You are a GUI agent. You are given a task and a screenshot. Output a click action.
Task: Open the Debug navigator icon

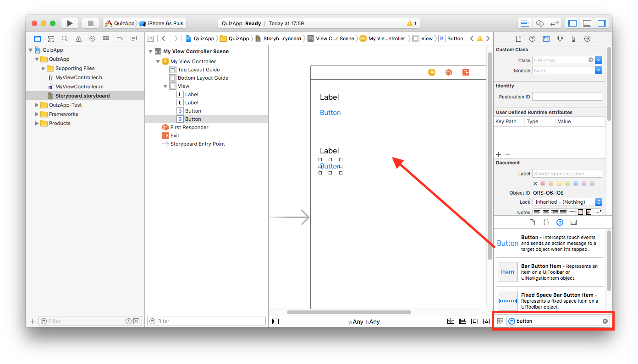coord(106,38)
